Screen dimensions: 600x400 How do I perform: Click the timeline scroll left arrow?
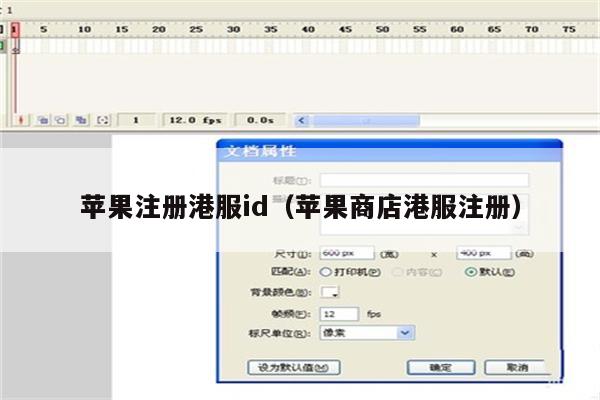(x=302, y=121)
